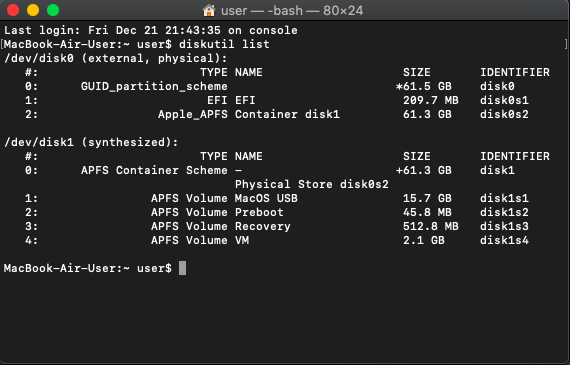Select the 'MacOS USB' volume name
Viewport: 570px width, 365px height.
266,198
